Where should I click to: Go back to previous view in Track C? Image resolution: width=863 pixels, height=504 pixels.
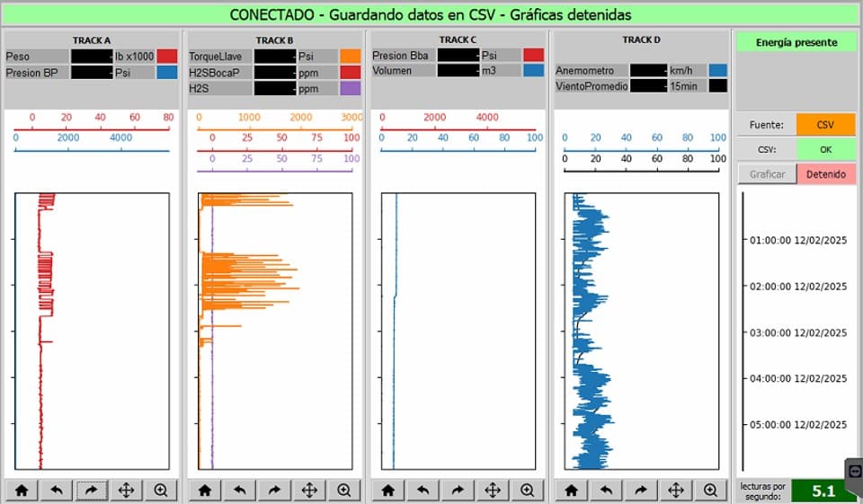[423, 490]
